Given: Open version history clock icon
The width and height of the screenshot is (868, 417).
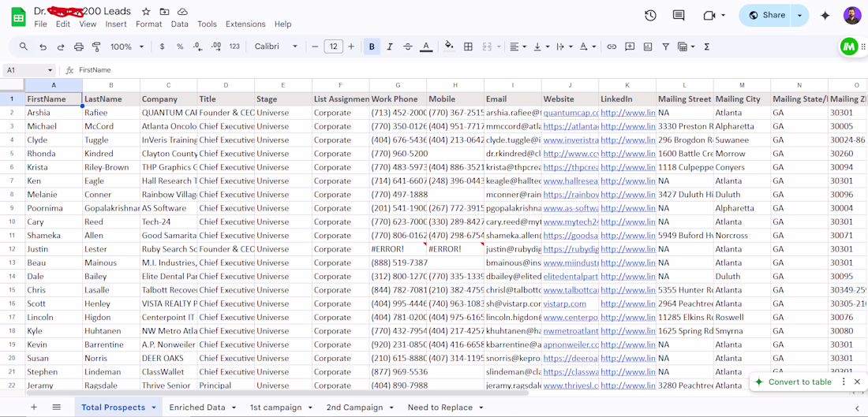Looking at the screenshot, I should pyautogui.click(x=650, y=16).
